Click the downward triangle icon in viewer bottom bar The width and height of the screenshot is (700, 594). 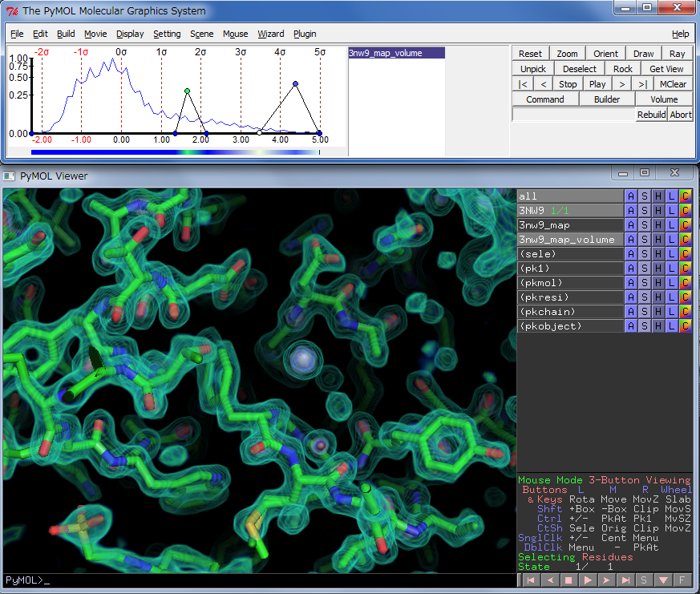[x=663, y=580]
